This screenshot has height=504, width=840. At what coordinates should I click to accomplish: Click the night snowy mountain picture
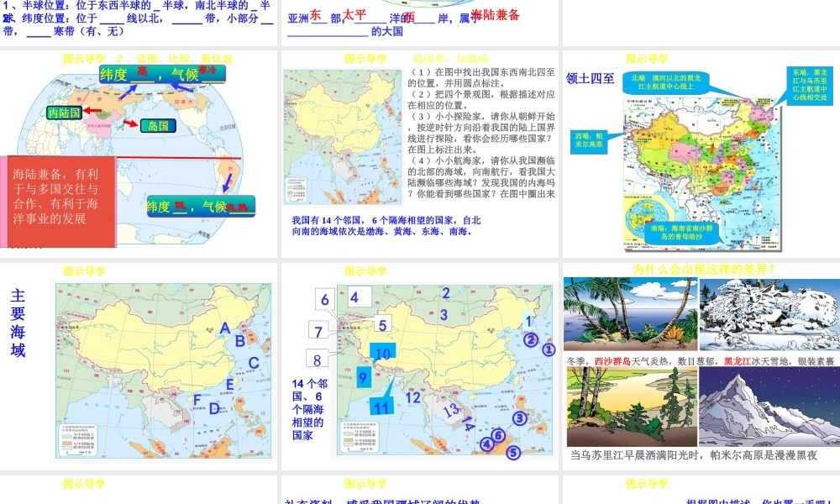769,407
